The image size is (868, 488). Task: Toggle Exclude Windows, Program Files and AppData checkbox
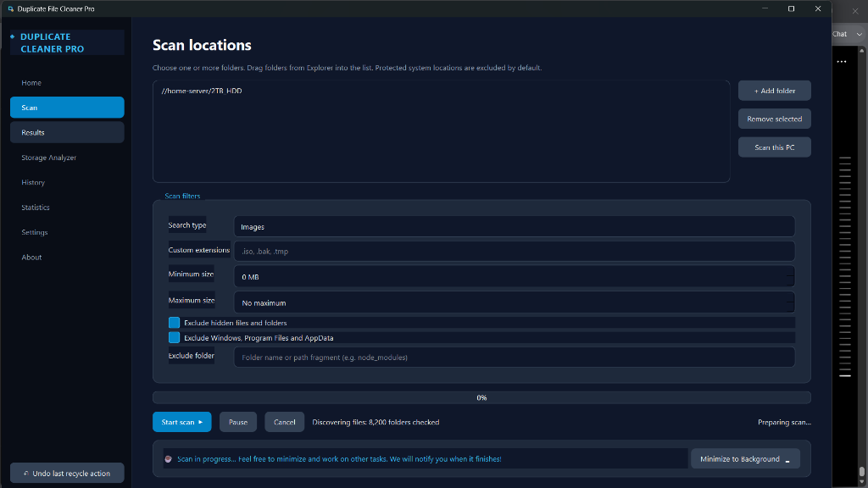coord(174,337)
